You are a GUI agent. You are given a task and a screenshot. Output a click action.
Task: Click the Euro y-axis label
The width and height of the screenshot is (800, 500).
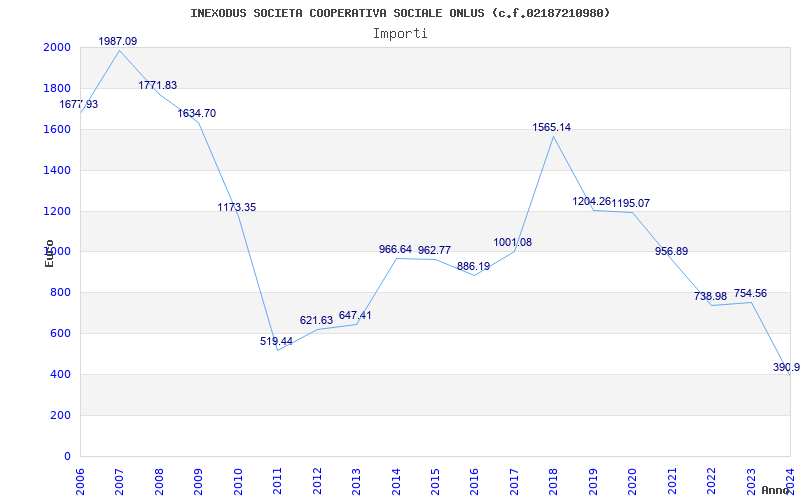[x=49, y=253]
